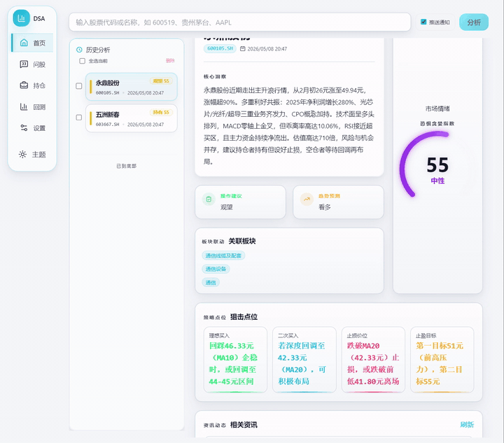The height and width of the screenshot is (443, 504).
Task: Click the DSA logo icon
Action: (x=21, y=18)
